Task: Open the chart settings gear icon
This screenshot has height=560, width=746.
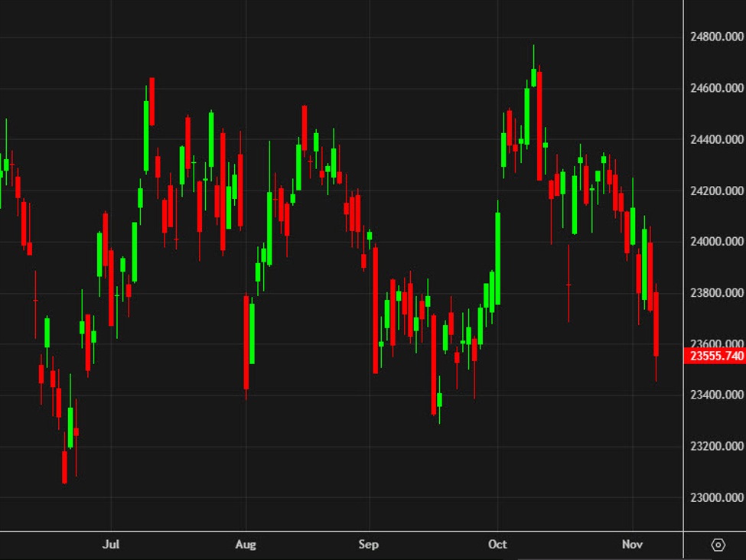Action: pyautogui.click(x=718, y=545)
